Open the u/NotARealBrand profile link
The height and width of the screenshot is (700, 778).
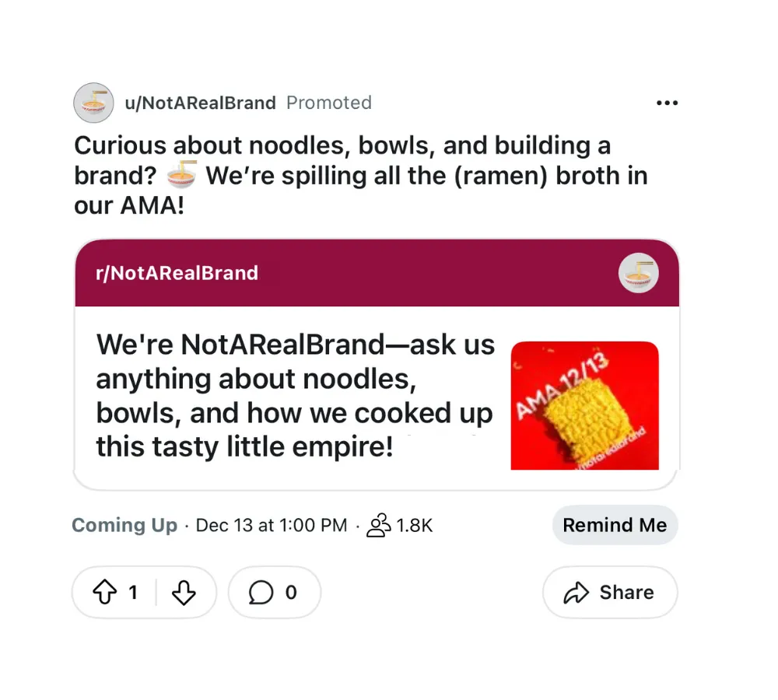[200, 103]
